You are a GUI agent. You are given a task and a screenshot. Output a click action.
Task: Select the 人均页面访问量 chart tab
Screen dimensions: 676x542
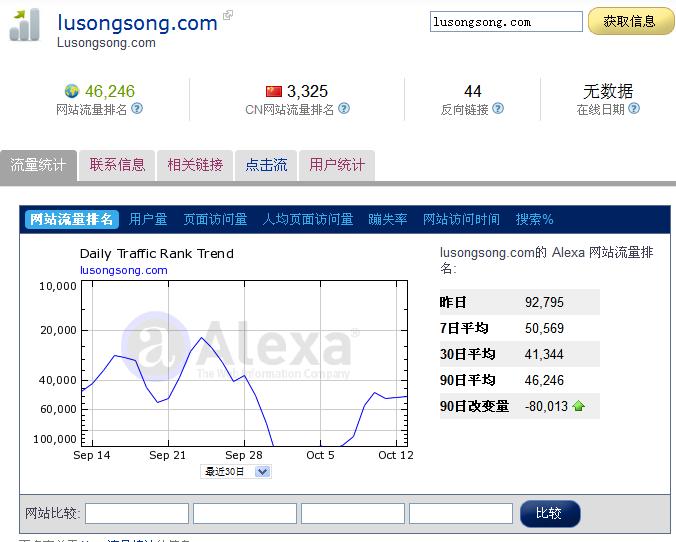click(x=308, y=219)
